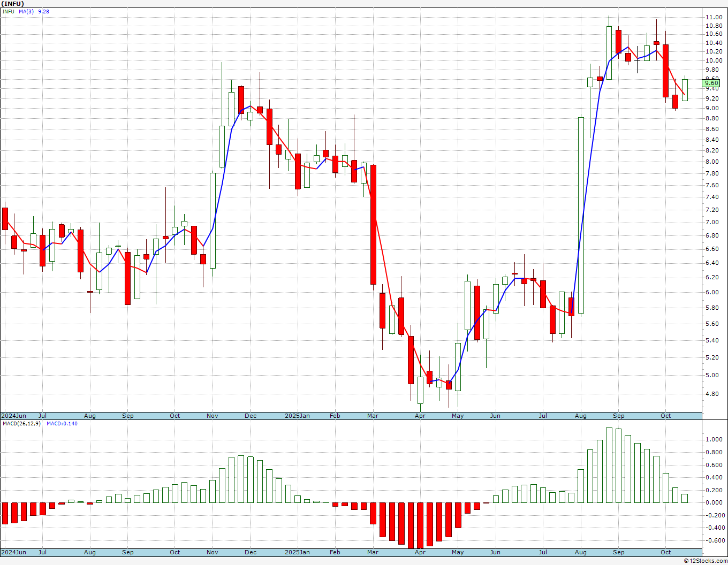The height and width of the screenshot is (565, 728).
Task: Click 2025Jan on the MACD panel time axis
Action: [x=297, y=552]
